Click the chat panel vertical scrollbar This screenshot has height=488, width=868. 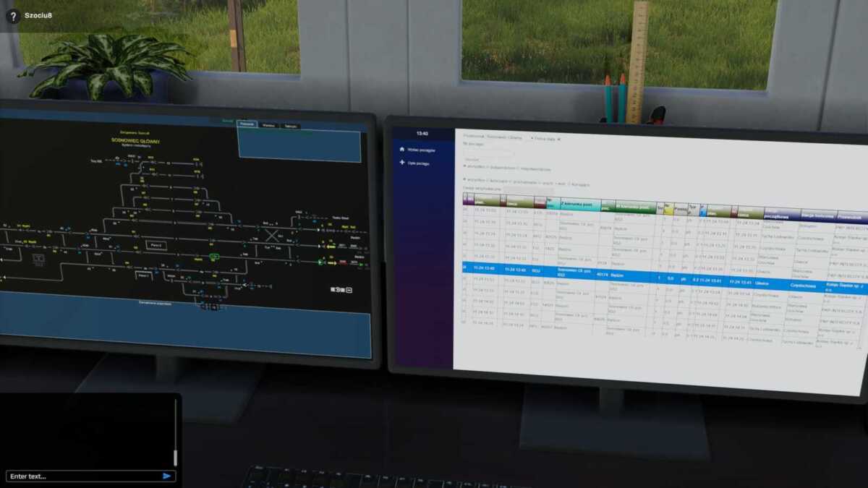[x=175, y=434]
